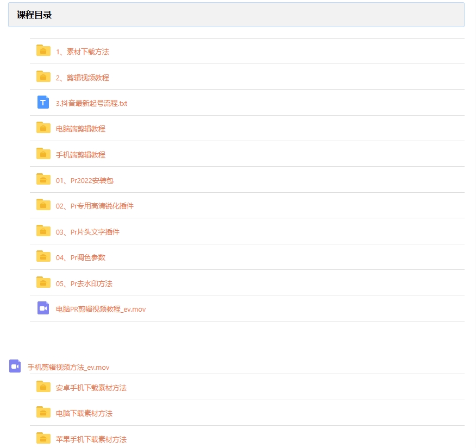Open the 安卓手机下载素材方法 link

click(91, 388)
